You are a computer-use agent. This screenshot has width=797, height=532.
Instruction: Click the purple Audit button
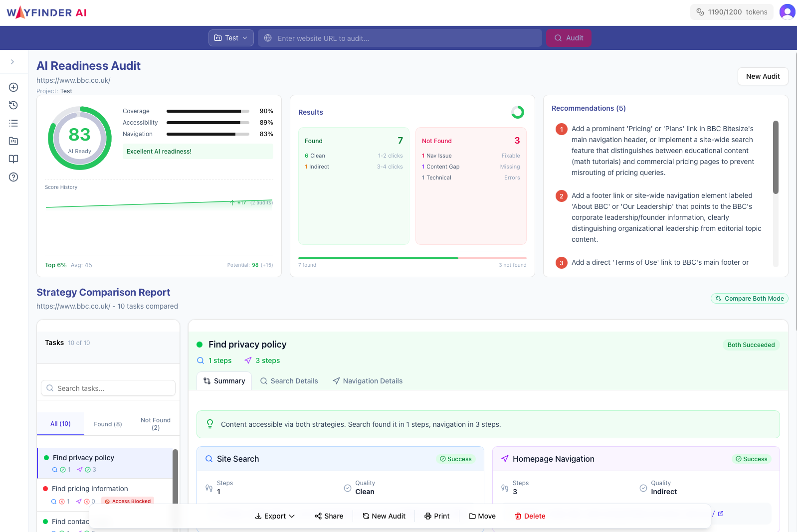click(569, 38)
